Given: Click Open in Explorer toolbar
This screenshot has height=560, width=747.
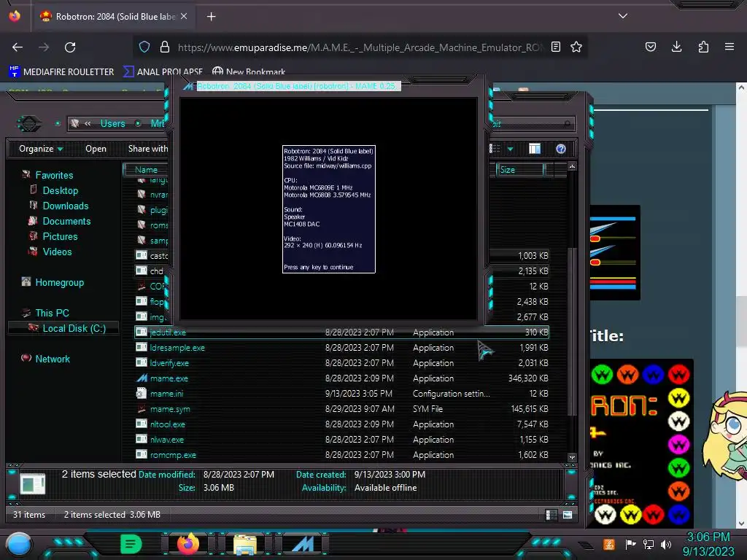Looking at the screenshot, I should tap(96, 149).
